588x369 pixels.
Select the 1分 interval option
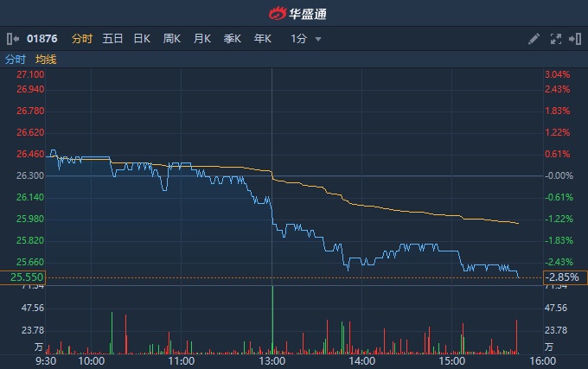[299, 39]
